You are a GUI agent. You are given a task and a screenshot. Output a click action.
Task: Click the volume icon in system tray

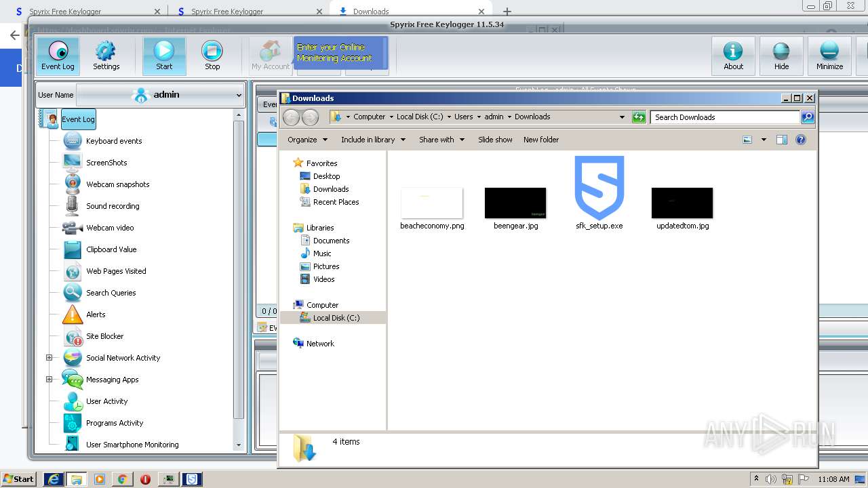(x=771, y=479)
